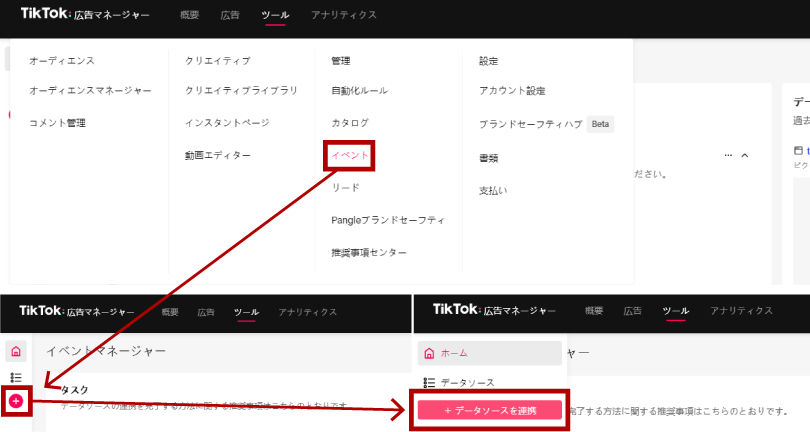Screen dimensions: 810x432
Task: Open the 広告 tab in the top header
Action: point(230,15)
